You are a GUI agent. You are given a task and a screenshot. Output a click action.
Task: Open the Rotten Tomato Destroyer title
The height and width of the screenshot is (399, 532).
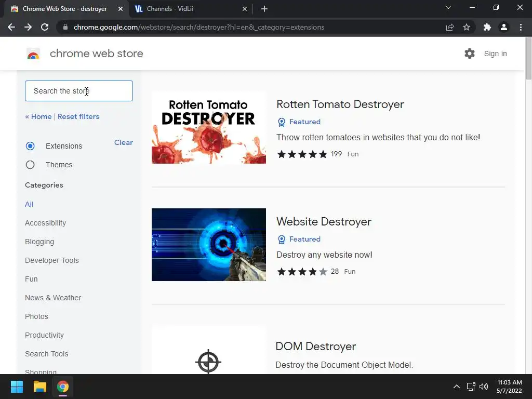pos(340,104)
